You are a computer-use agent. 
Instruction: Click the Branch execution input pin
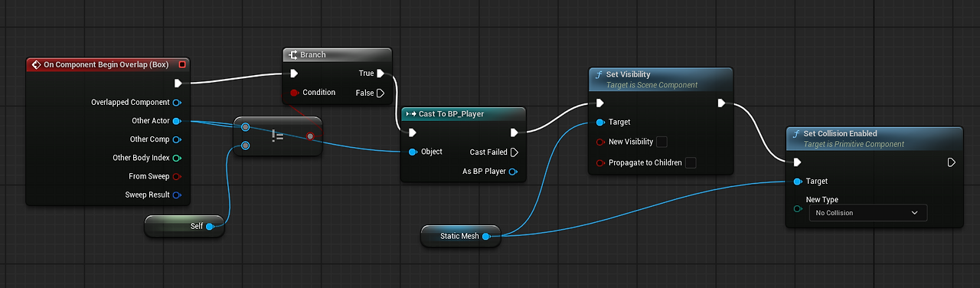tap(294, 74)
